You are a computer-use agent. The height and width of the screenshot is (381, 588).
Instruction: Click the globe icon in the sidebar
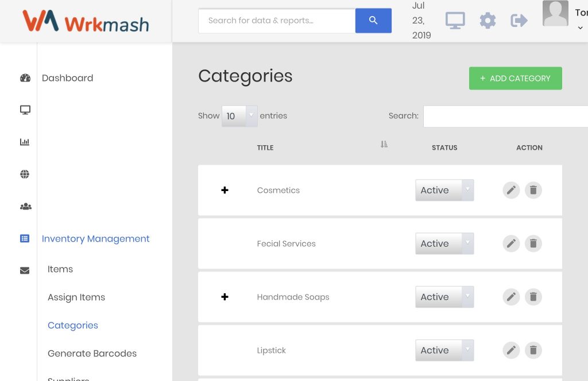[25, 174]
